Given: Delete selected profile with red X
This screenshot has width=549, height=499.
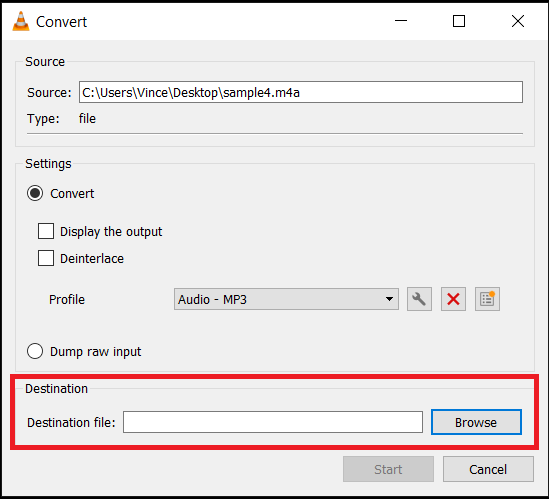Looking at the screenshot, I should [x=453, y=299].
